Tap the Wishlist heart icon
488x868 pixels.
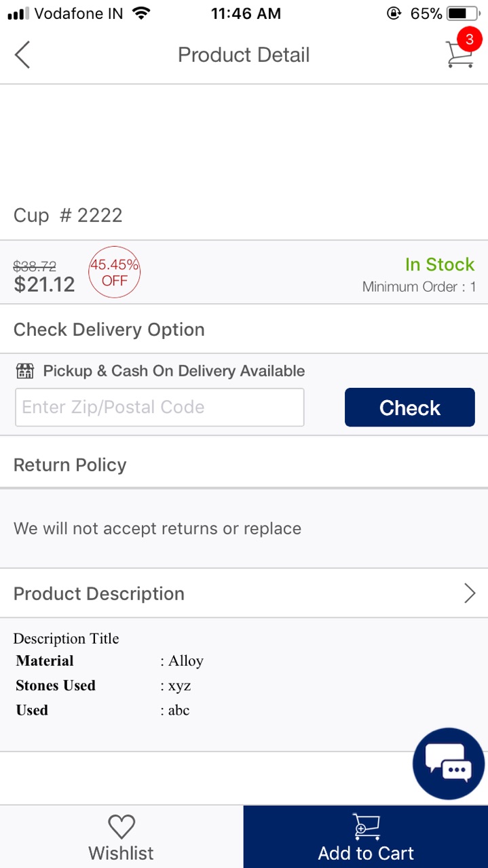[121, 827]
